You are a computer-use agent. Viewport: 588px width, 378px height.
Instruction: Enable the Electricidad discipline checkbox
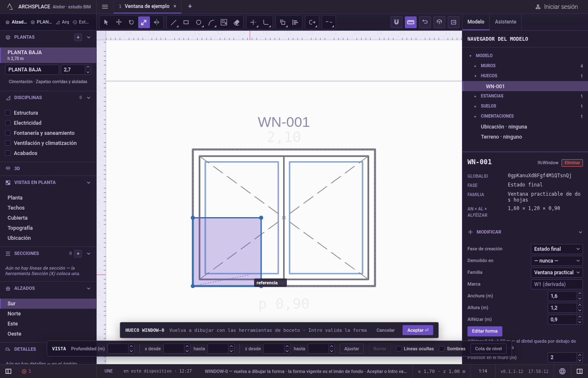(8, 123)
